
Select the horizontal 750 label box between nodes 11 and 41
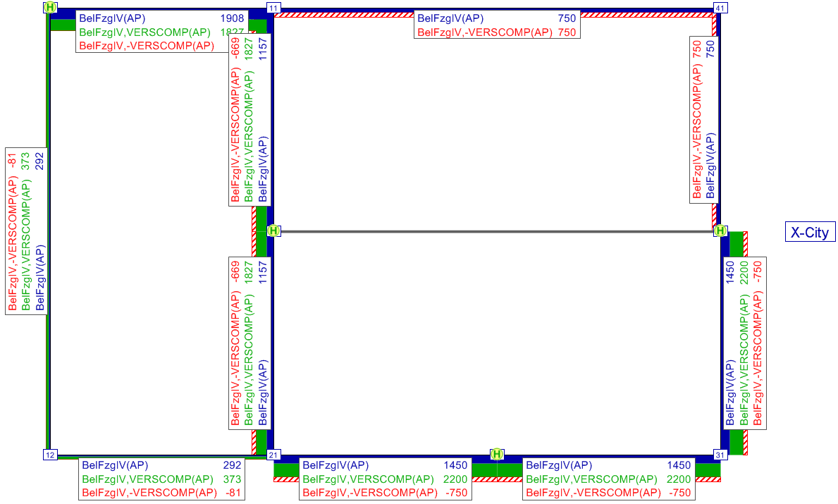pyautogui.click(x=496, y=25)
